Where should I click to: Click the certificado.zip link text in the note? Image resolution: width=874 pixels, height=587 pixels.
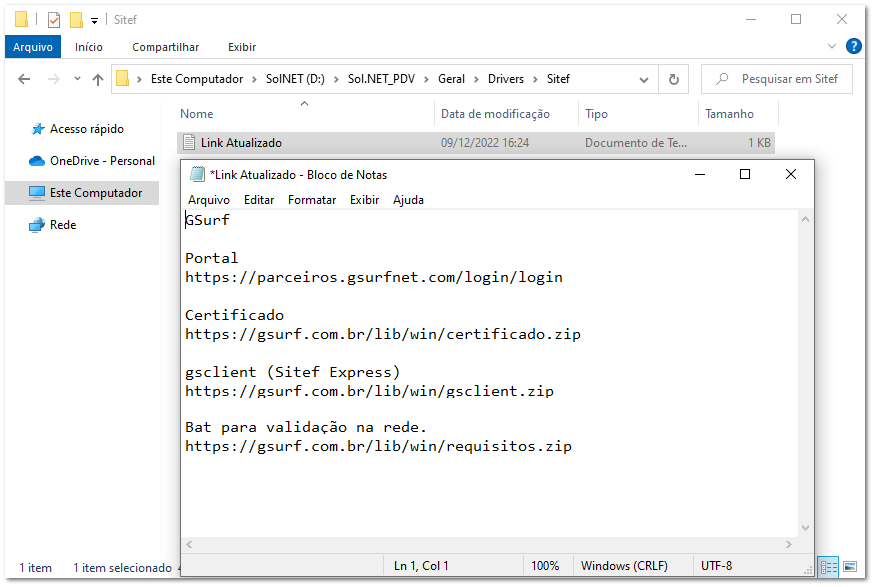383,334
